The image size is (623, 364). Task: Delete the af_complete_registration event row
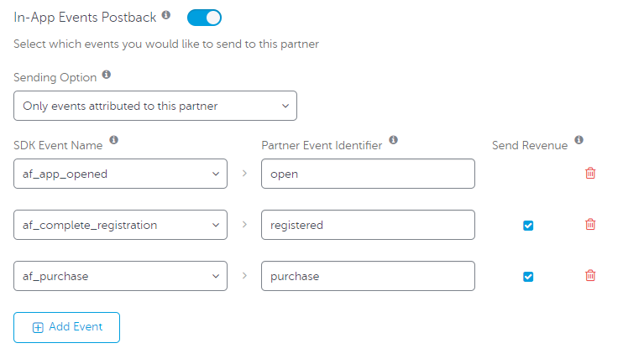[590, 224]
